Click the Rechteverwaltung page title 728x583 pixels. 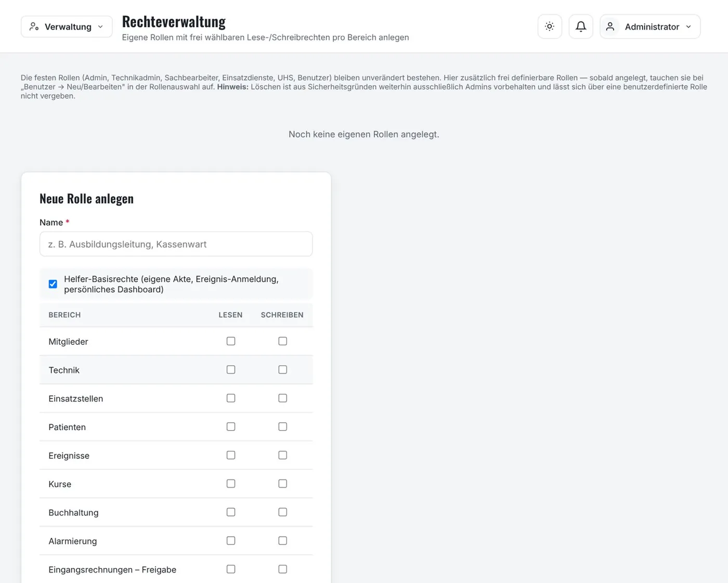coord(174,21)
